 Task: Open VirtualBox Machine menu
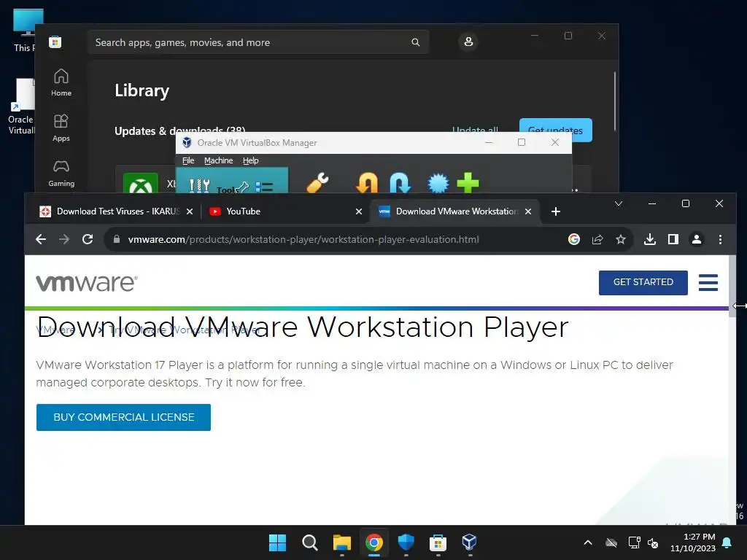[219, 160]
